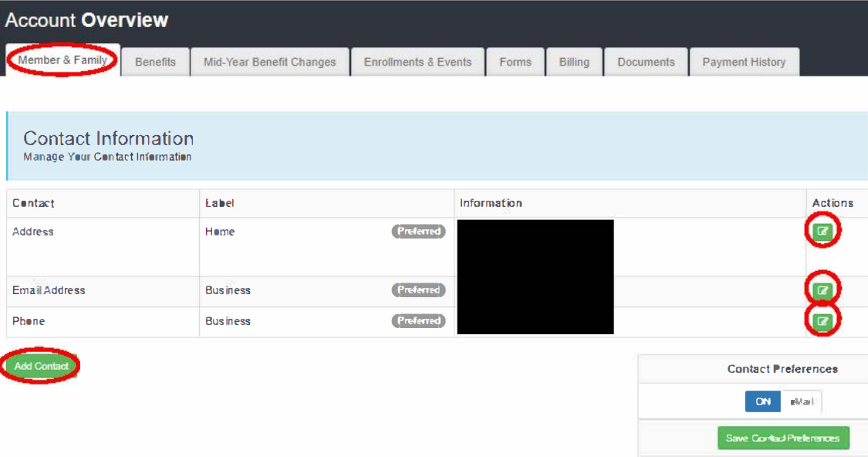Click the edit icon for Email Address

822,290
